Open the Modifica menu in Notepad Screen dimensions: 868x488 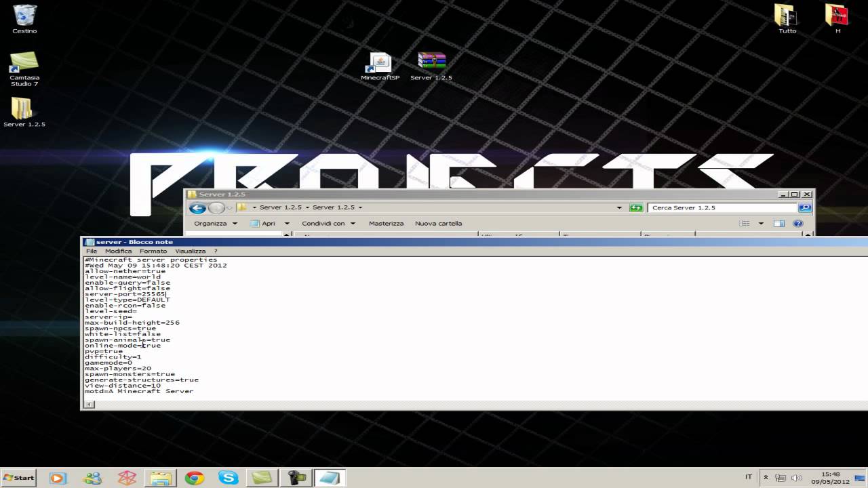click(119, 251)
